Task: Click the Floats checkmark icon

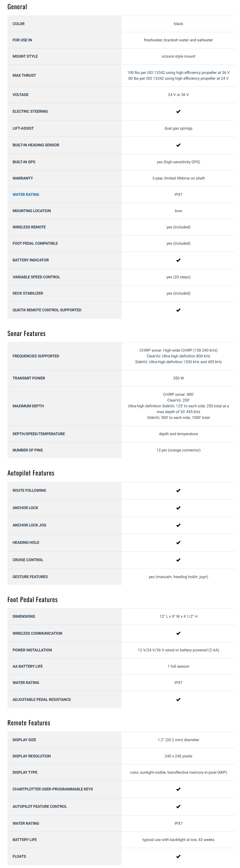Action: click(178, 856)
